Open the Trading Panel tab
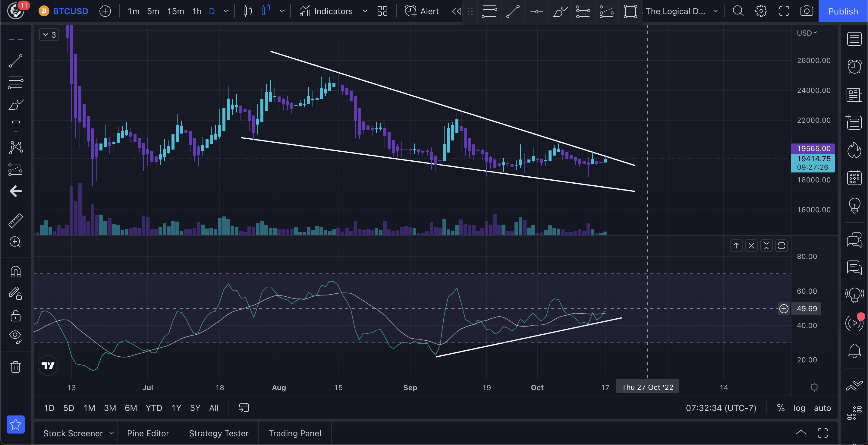This screenshot has width=868, height=445. click(295, 433)
